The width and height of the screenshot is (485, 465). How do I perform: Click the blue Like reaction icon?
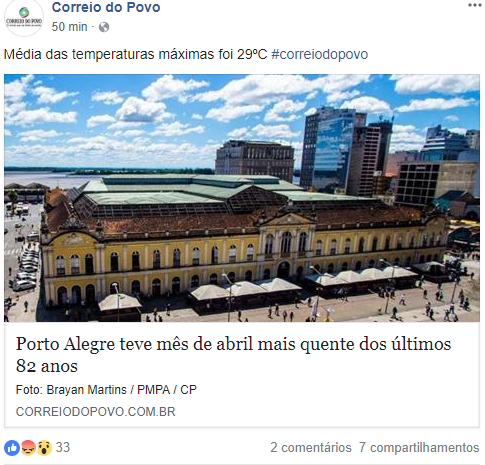(x=12, y=448)
